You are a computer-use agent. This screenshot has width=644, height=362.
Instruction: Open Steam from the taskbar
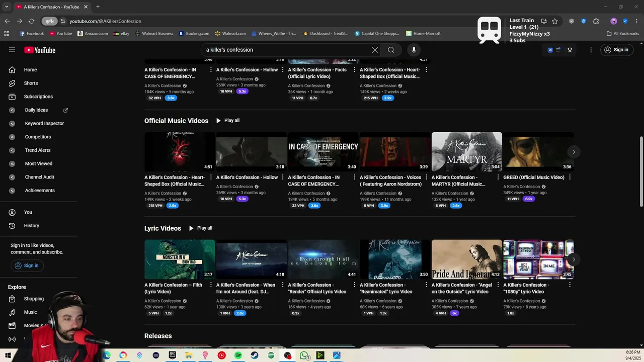[255, 355]
